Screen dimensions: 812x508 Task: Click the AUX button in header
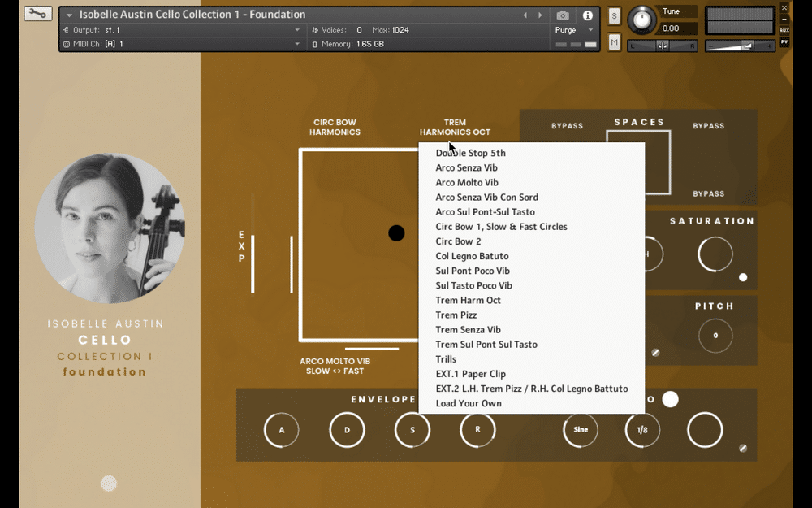click(784, 31)
